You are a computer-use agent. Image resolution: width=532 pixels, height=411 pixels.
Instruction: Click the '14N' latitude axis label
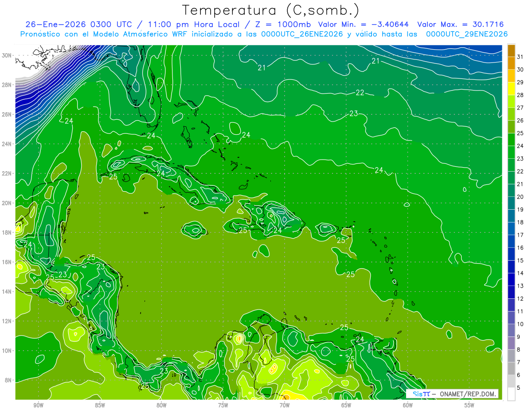pos(7,292)
